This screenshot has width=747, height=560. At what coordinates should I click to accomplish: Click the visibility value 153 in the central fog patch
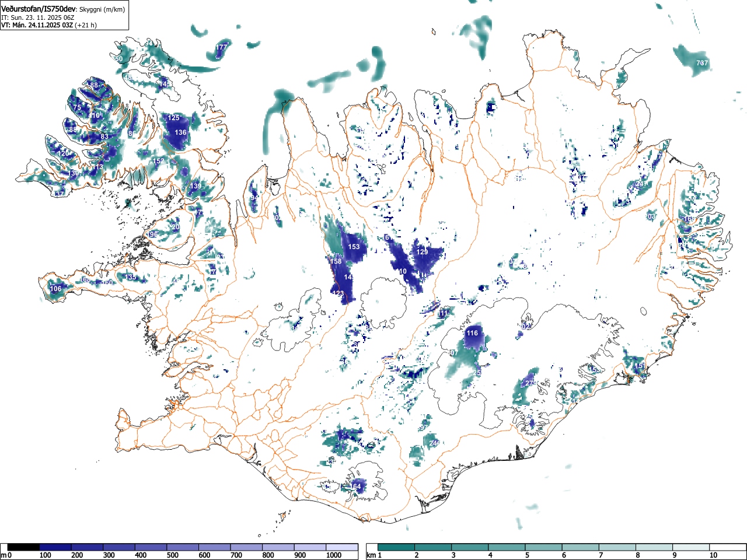[x=354, y=247]
